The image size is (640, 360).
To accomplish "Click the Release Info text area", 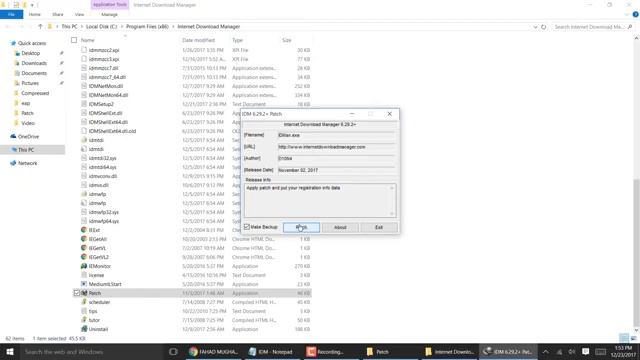I will point(320,200).
